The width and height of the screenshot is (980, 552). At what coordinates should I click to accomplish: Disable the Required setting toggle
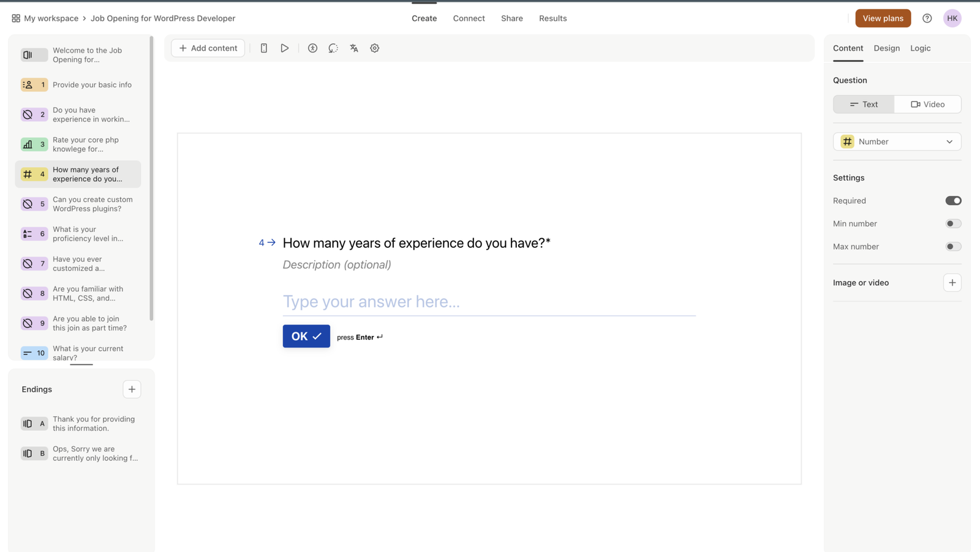(x=952, y=200)
